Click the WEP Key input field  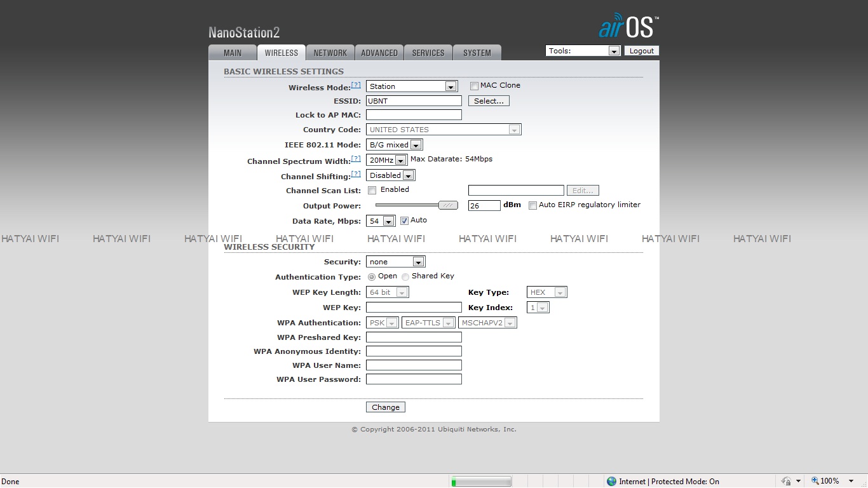[x=414, y=308]
